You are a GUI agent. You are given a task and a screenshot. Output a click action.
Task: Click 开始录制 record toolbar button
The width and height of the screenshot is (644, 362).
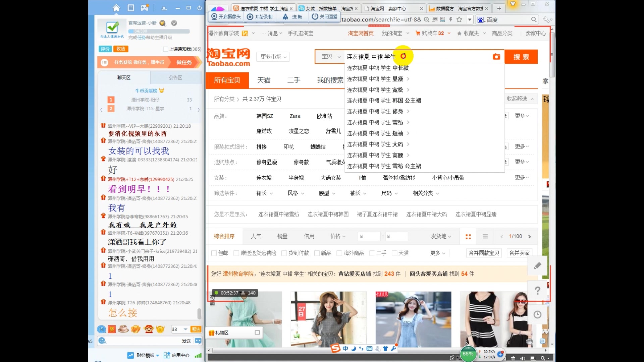(x=260, y=16)
